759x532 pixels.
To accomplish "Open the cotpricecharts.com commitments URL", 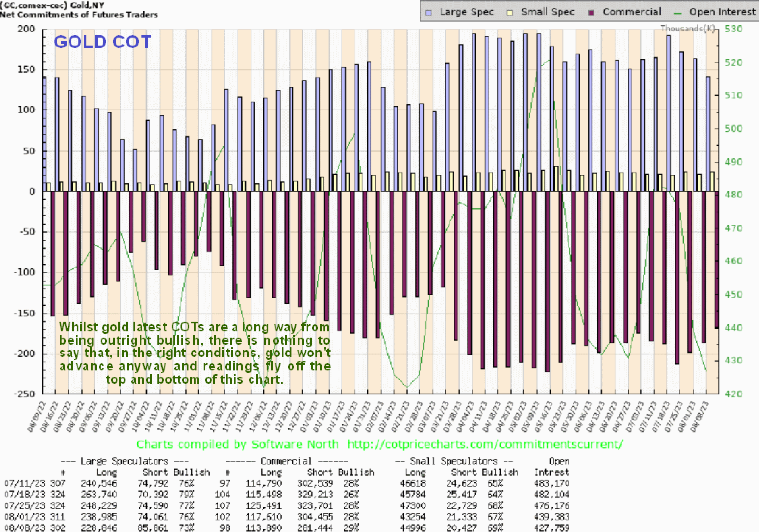I will (x=485, y=444).
